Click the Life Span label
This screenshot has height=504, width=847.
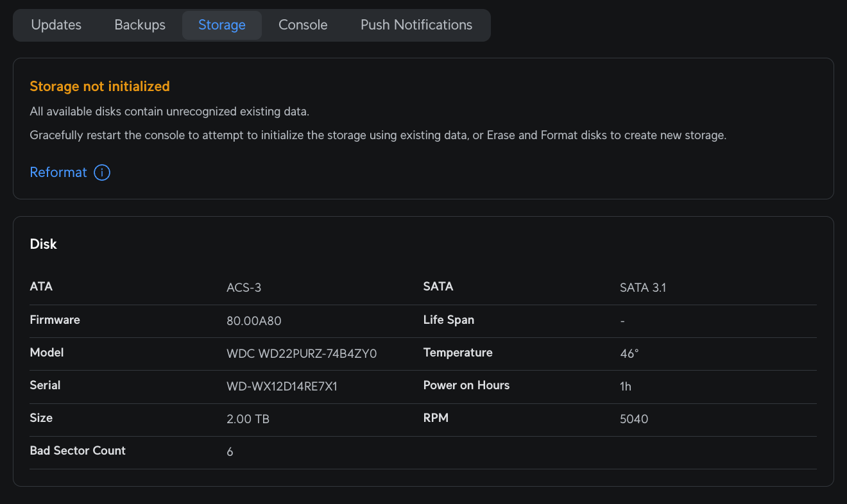coord(449,320)
